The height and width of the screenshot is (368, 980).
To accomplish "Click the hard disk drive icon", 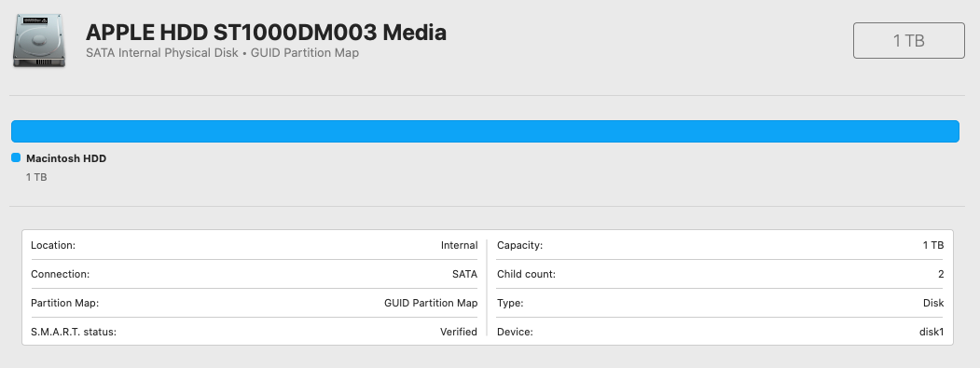I will (x=39, y=41).
